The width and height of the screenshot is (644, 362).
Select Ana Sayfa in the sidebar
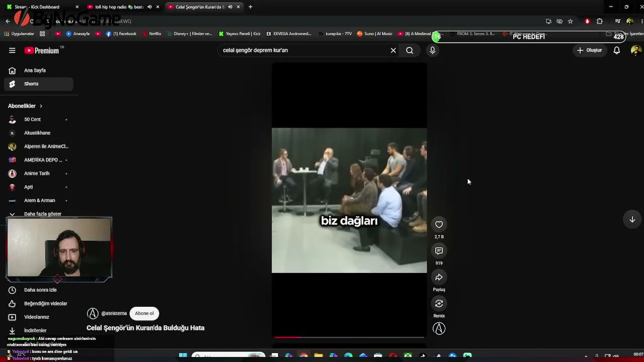coord(39,70)
